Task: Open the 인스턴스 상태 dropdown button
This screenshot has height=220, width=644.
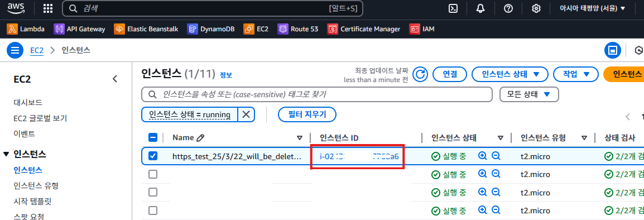Action: pyautogui.click(x=510, y=74)
